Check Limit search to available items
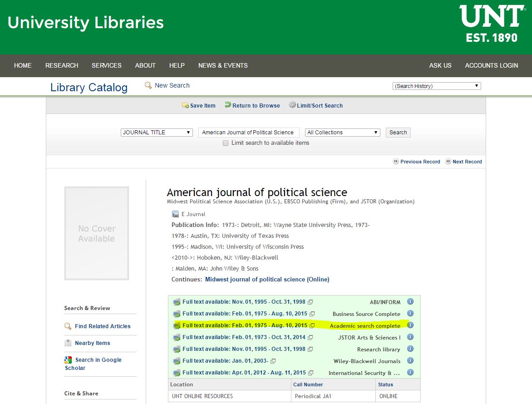Viewport: 532px width, 404px height. point(226,143)
